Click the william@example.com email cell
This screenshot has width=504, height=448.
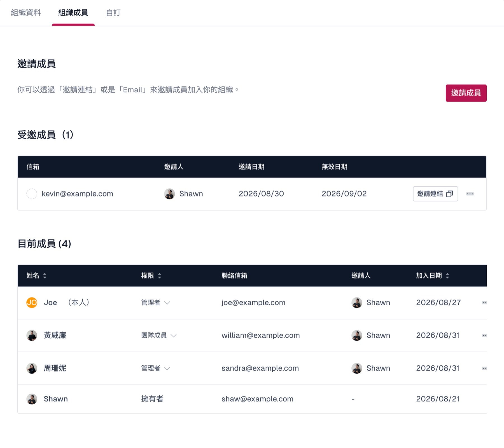(x=261, y=335)
